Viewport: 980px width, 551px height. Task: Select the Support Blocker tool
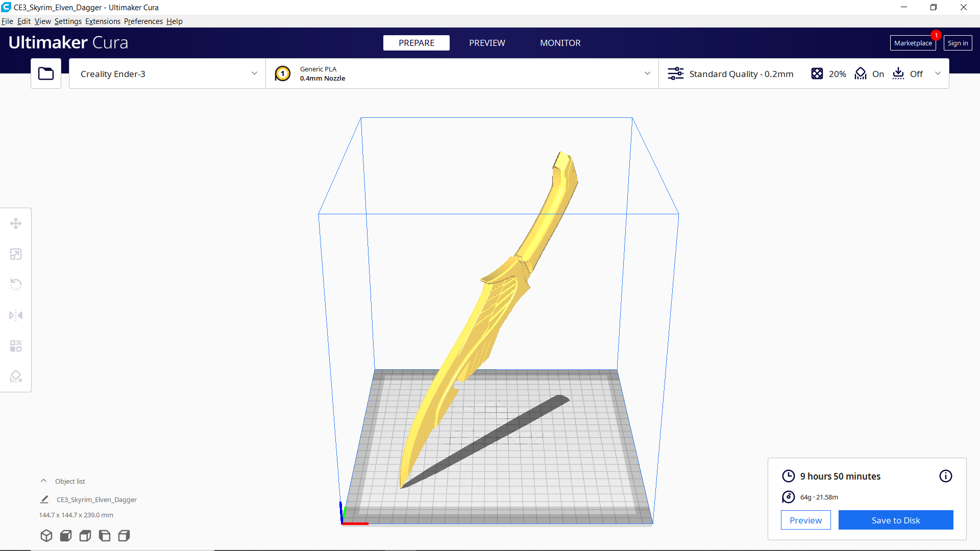(x=16, y=377)
